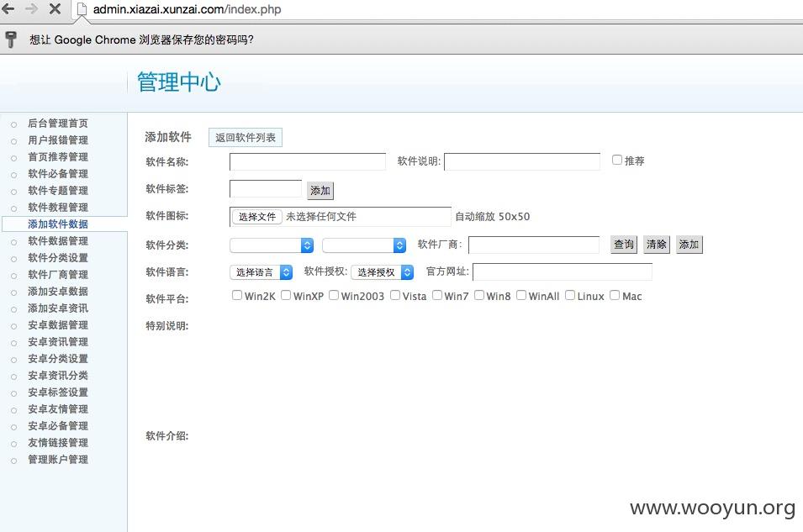Screen dimensions: 803x532
Task: Open 后台管理首页 in sidebar
Action: (58, 123)
